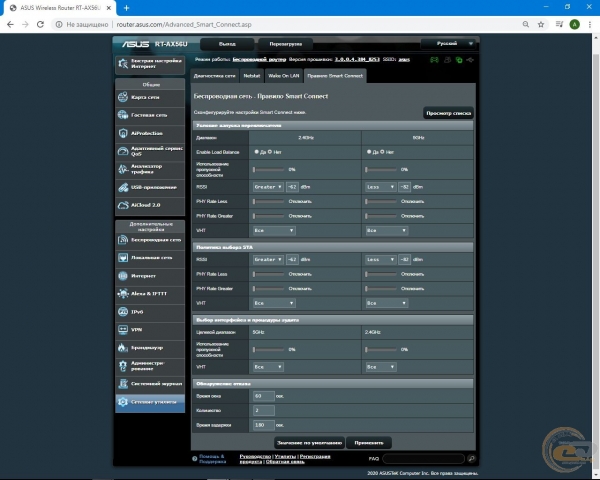Switch to Wake On LAN tab

coord(284,76)
